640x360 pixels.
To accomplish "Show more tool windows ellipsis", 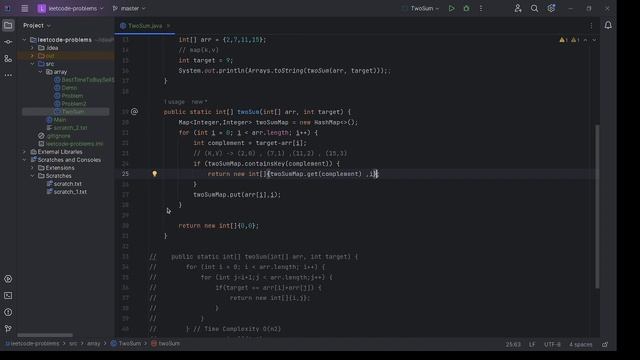I will pos(8,75).
